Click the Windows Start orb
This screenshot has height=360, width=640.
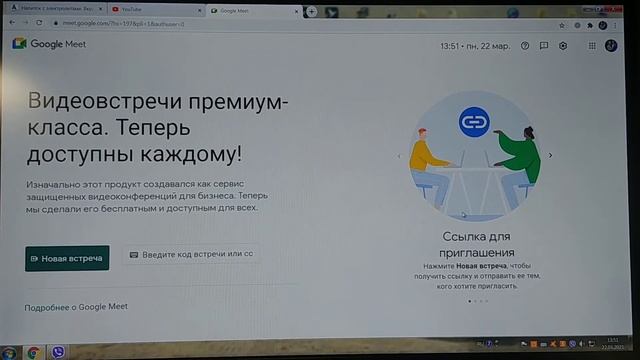point(8,353)
